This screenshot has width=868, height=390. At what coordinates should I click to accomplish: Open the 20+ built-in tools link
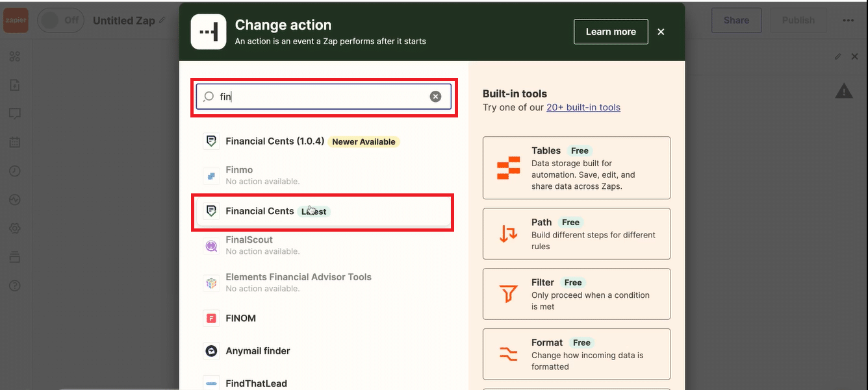(583, 107)
